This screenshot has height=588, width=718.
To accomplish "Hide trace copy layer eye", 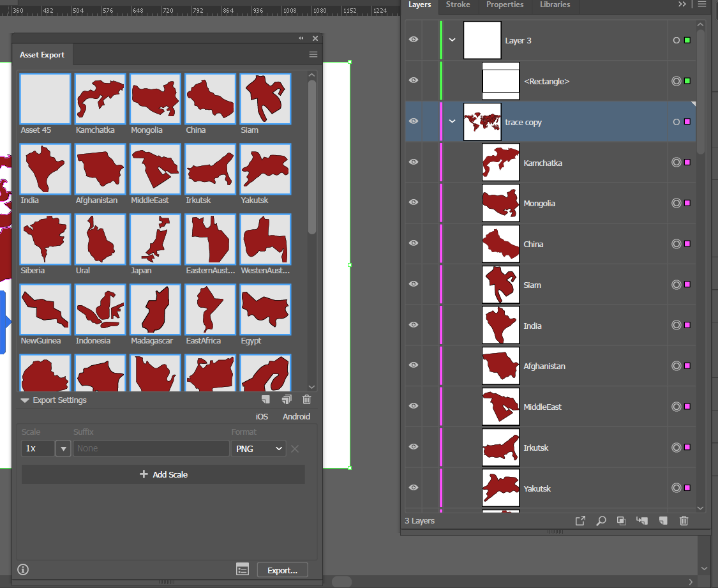I will pyautogui.click(x=414, y=121).
